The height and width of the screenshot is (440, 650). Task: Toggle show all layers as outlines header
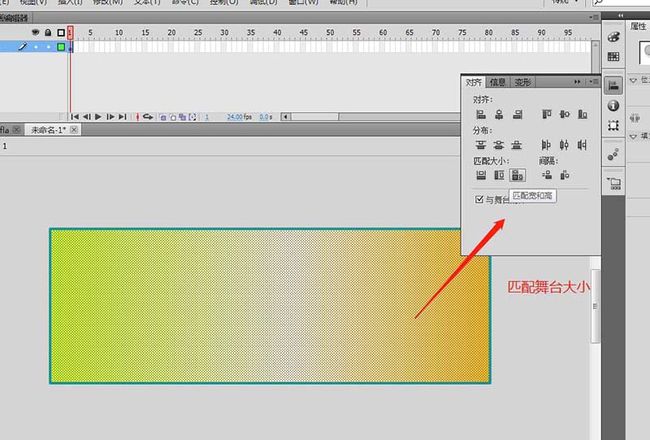click(61, 32)
